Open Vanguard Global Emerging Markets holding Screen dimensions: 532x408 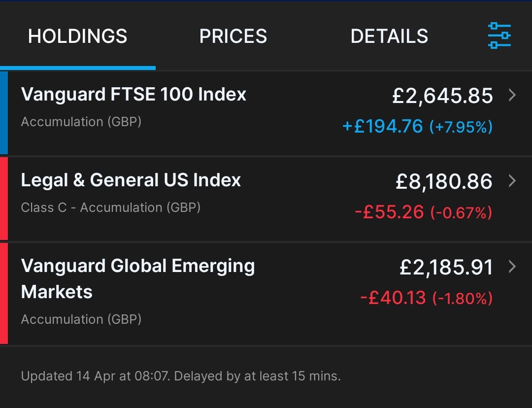138,278
